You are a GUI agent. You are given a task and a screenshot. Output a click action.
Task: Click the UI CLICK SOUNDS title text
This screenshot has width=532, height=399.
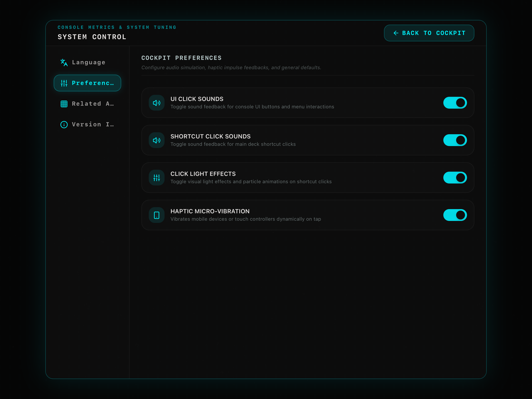click(197, 99)
